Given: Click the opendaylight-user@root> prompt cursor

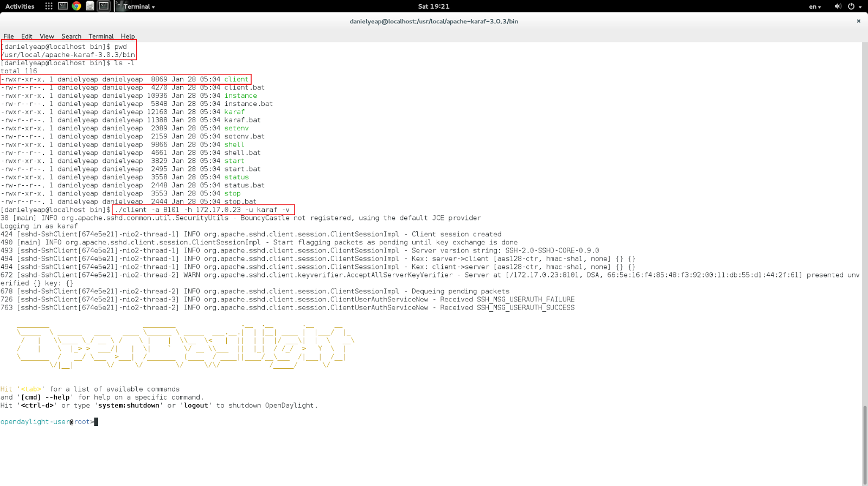Looking at the screenshot, I should coord(96,422).
